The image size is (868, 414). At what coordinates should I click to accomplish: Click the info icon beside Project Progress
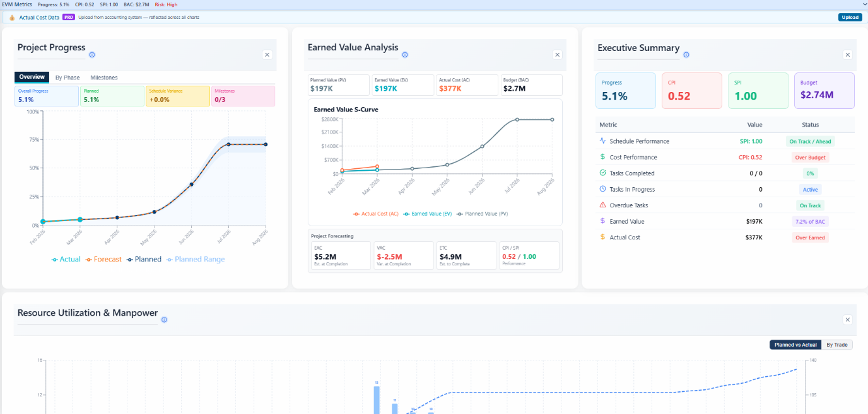pos(92,55)
